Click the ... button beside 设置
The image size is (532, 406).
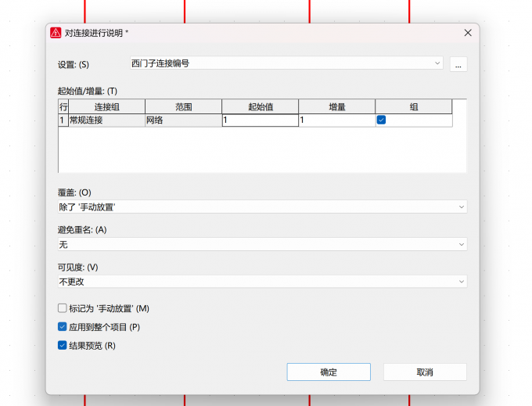(458, 64)
